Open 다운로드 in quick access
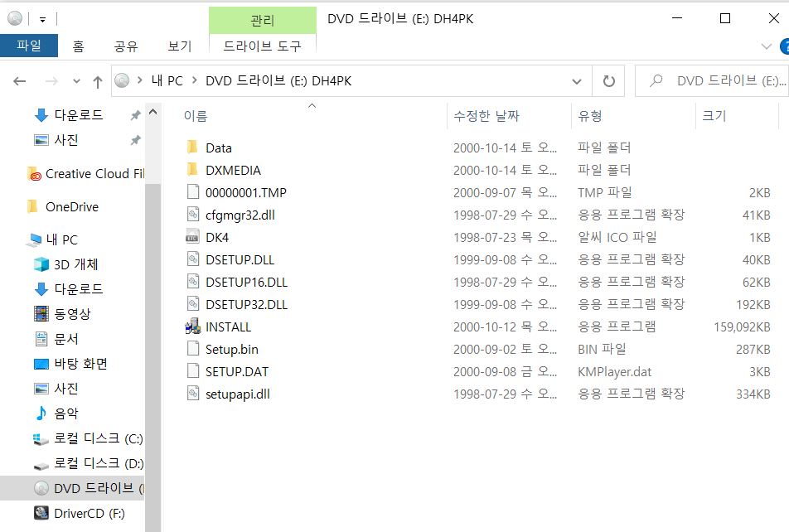The width and height of the screenshot is (789, 532). pos(79,115)
